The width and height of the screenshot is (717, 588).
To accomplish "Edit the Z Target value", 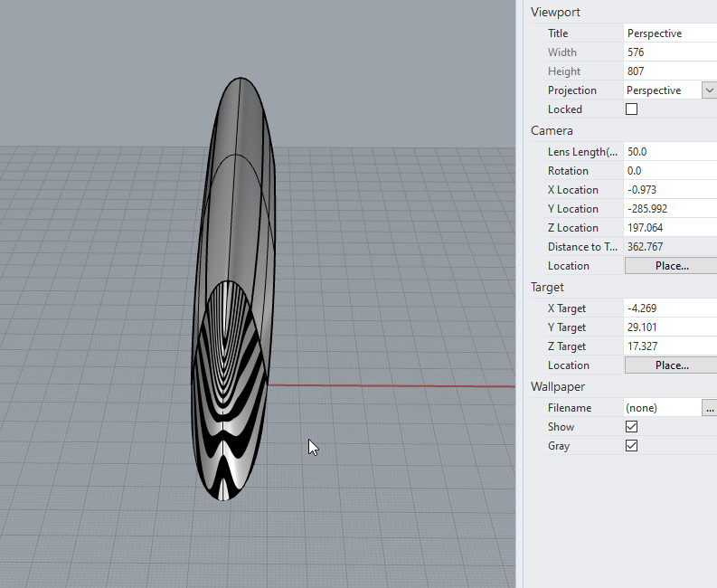I will (670, 346).
